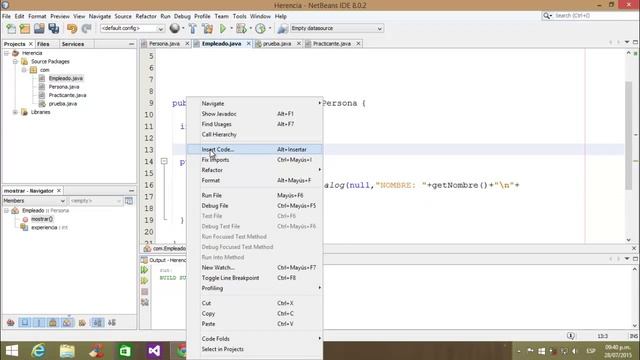Toggle Fully Qualified Names filter in Navigator
The height and width of the screenshot is (360, 640).
point(82,323)
